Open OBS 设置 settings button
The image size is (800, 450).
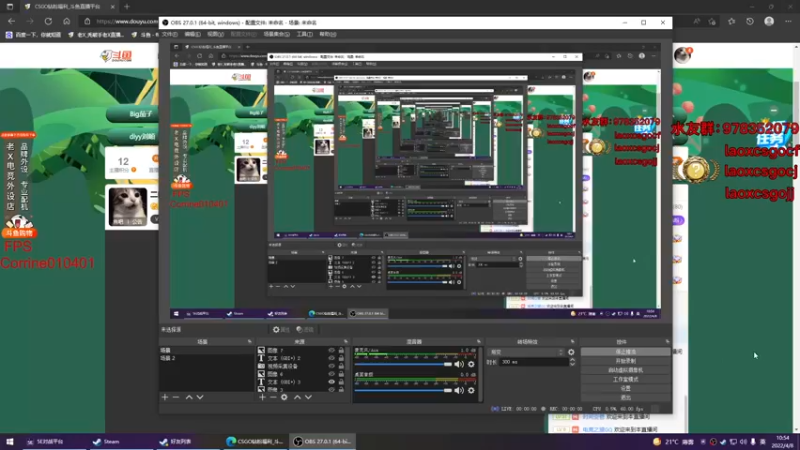[626, 389]
